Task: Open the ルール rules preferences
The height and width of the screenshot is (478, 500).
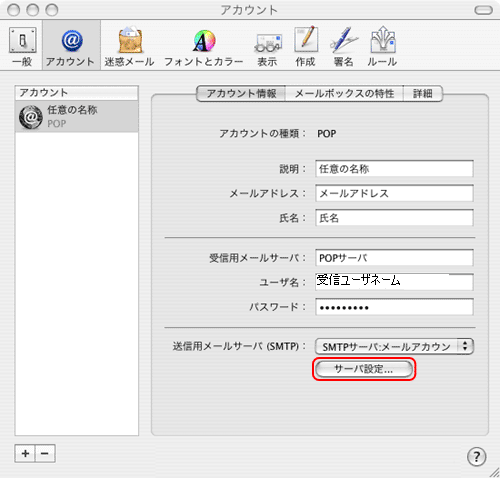Action: click(382, 46)
